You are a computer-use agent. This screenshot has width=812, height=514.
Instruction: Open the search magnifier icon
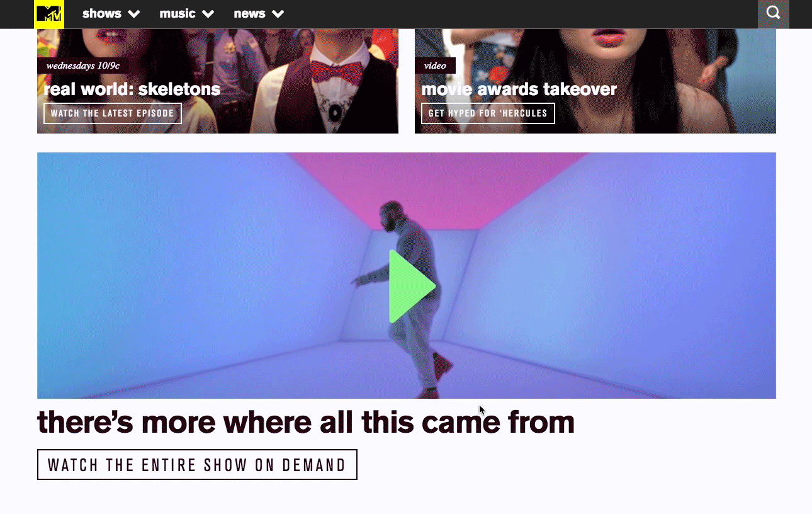tap(773, 13)
